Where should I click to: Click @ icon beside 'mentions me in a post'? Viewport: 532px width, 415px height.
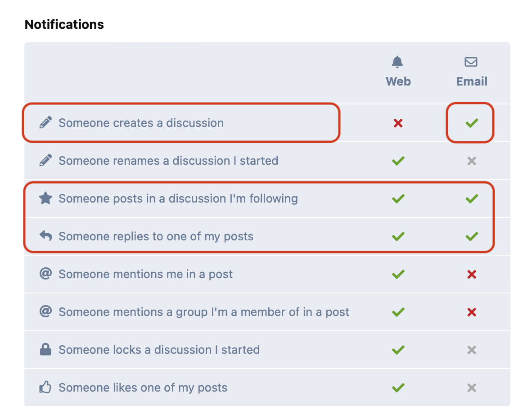[45, 274]
